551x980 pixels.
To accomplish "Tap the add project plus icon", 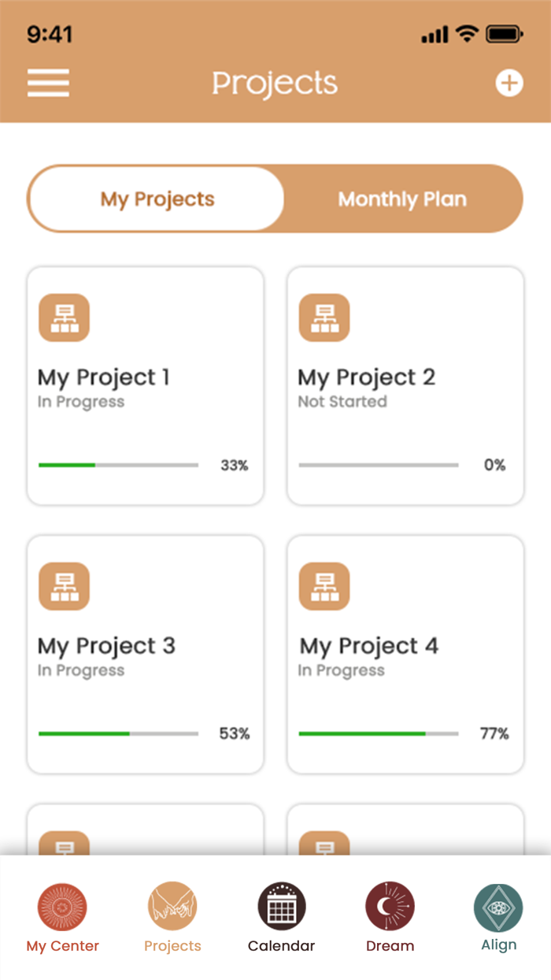I will (x=508, y=83).
